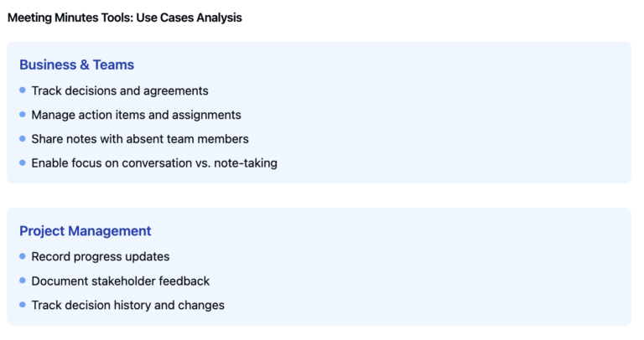Image resolution: width=644 pixels, height=340 pixels.
Task: Click bullet dot before 'Document stakeholder feedback'
Action: 23,281
